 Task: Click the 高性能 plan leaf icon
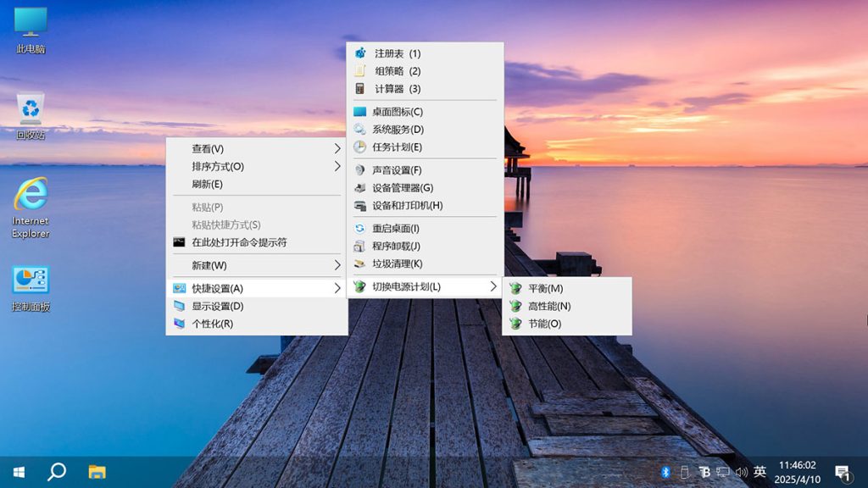515,306
